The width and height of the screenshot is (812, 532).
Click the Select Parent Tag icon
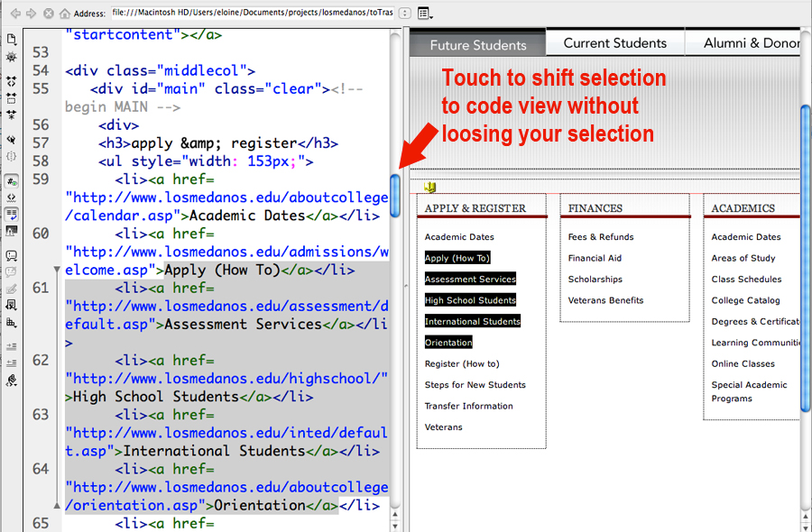click(x=12, y=140)
